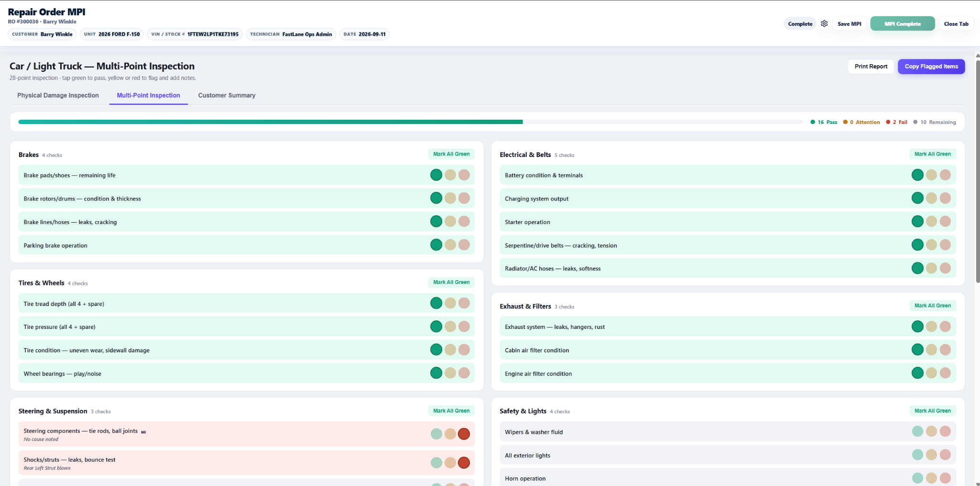Click Mark All Green for Safety & Lights
The width and height of the screenshot is (980, 486).
[x=933, y=411]
